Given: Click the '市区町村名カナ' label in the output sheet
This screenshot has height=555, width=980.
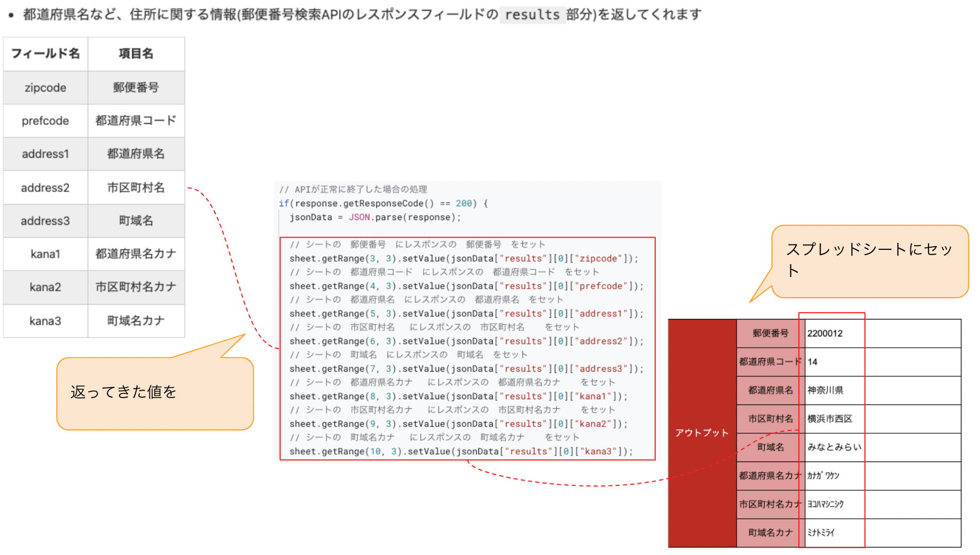Looking at the screenshot, I should pos(771,504).
